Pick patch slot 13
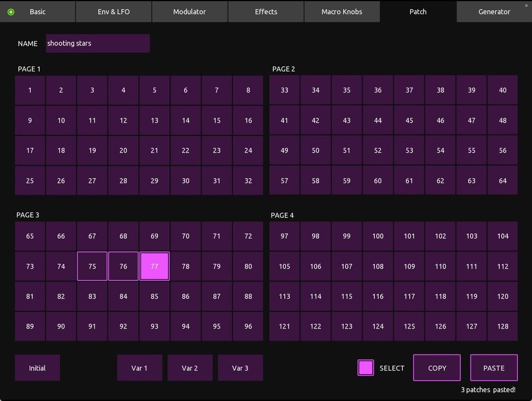The height and width of the screenshot is (401, 532). pos(155,120)
